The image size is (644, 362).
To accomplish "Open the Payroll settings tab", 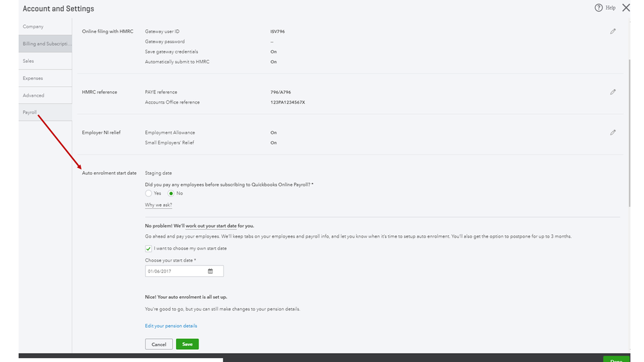I will point(30,112).
